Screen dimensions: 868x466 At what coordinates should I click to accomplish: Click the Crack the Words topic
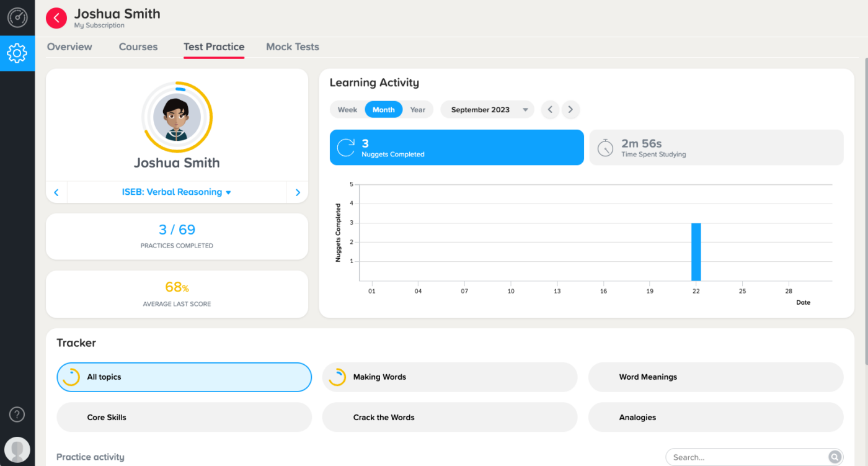449,417
